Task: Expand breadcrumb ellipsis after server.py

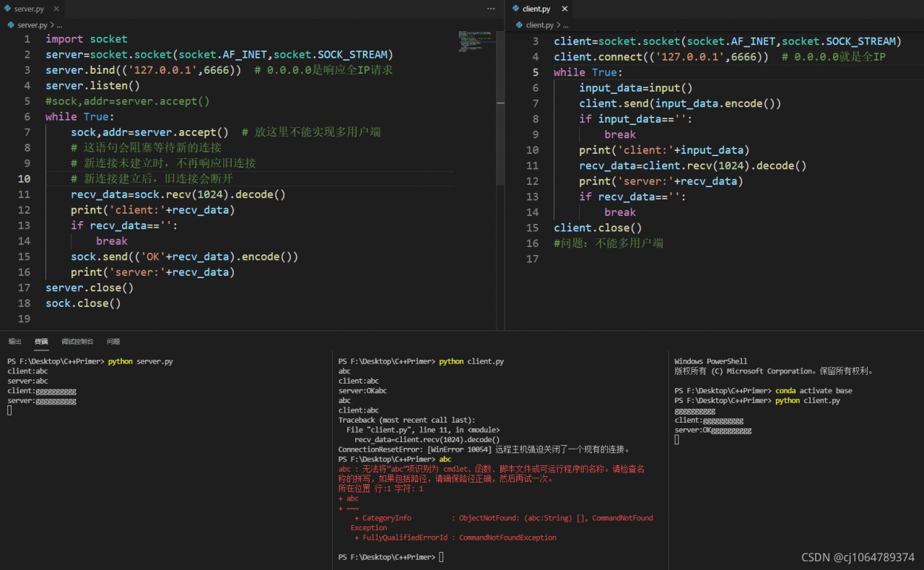Action: pyautogui.click(x=61, y=25)
